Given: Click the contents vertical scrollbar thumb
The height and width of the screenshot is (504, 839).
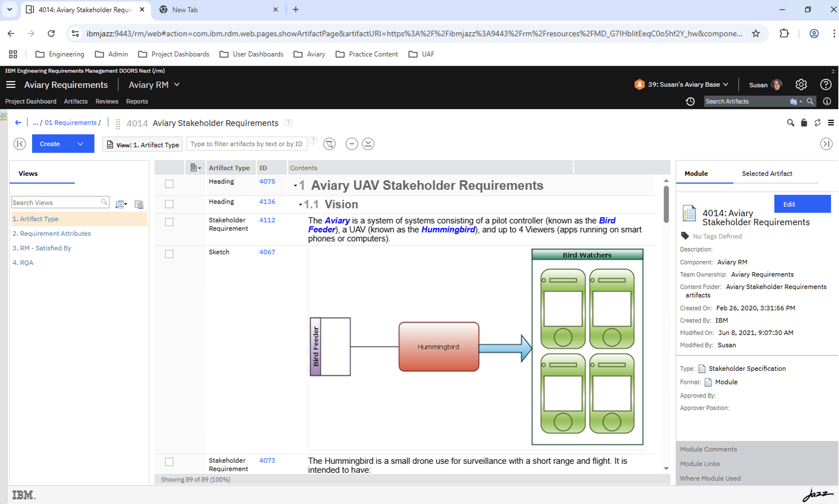Looking at the screenshot, I should click(x=666, y=204).
